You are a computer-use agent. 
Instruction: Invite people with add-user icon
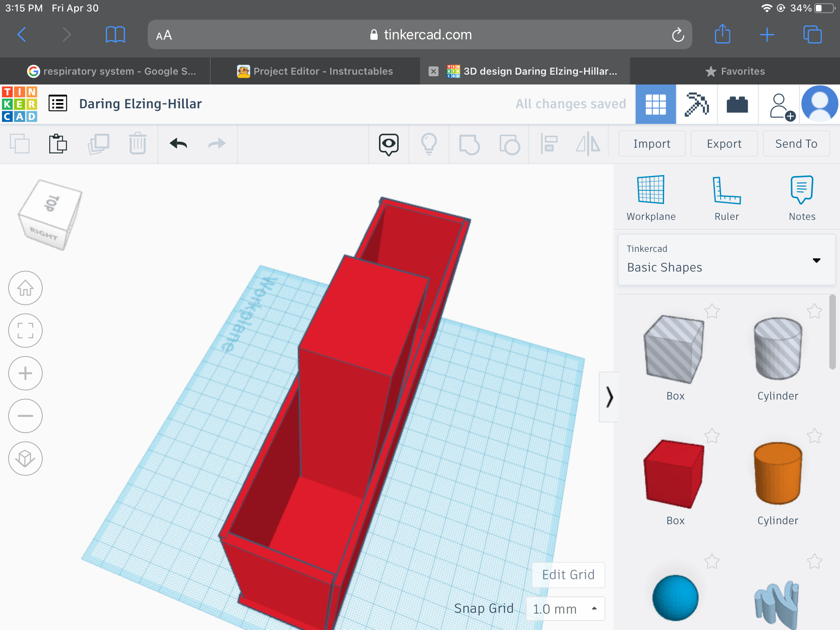(x=782, y=107)
